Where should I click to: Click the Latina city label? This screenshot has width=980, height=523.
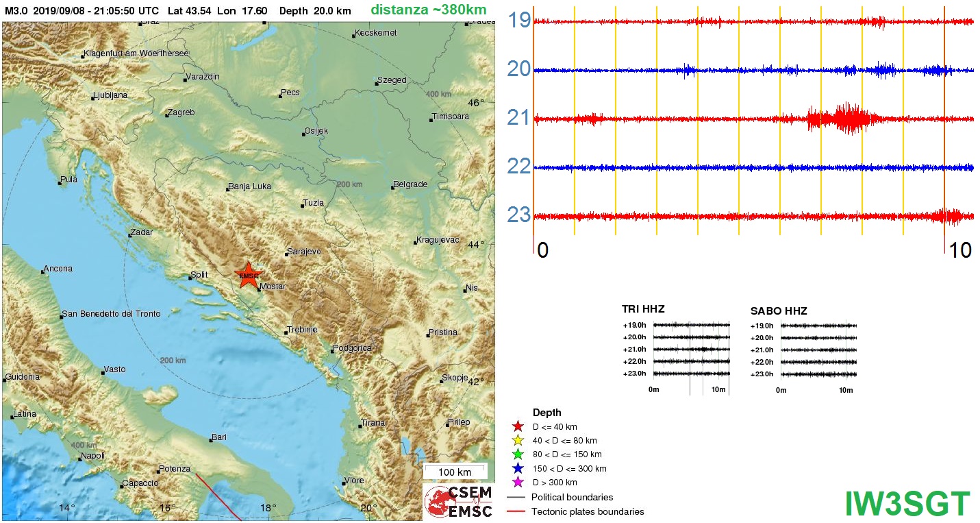25,414
